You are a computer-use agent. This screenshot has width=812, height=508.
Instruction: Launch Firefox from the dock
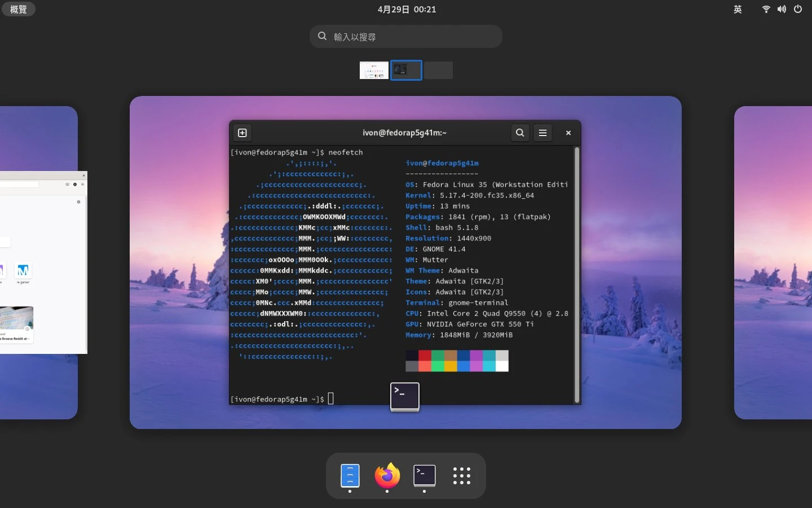(x=387, y=476)
